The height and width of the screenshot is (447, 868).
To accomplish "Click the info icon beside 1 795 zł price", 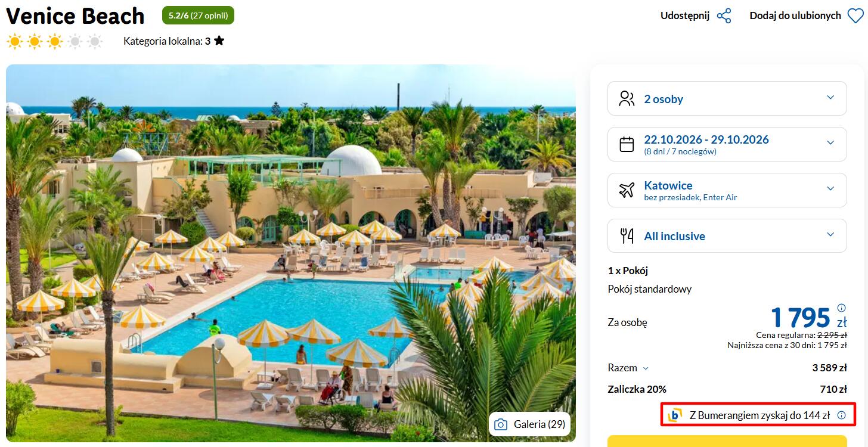I will (841, 308).
